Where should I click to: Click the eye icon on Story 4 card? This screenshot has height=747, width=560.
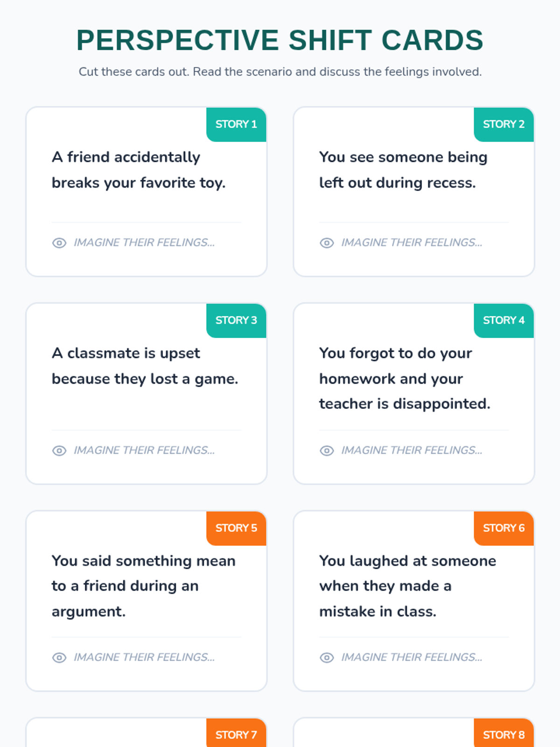pyautogui.click(x=327, y=451)
